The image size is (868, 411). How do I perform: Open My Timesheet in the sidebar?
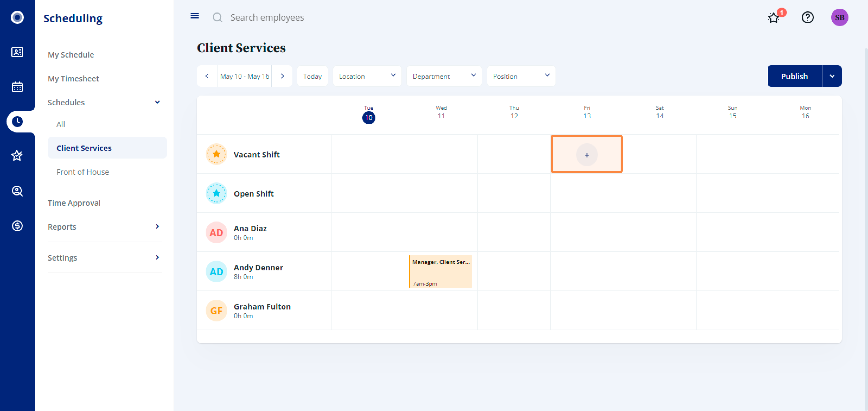pyautogui.click(x=73, y=78)
